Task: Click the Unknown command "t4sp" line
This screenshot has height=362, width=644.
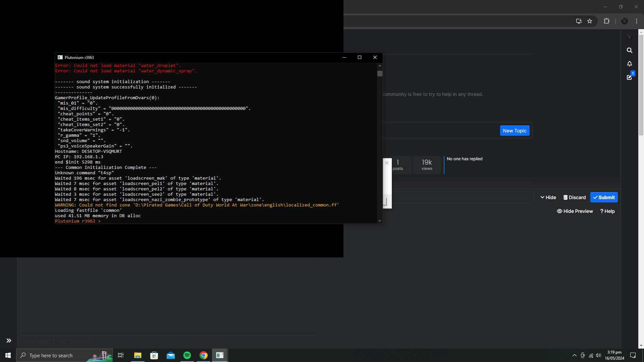Action: (85, 173)
